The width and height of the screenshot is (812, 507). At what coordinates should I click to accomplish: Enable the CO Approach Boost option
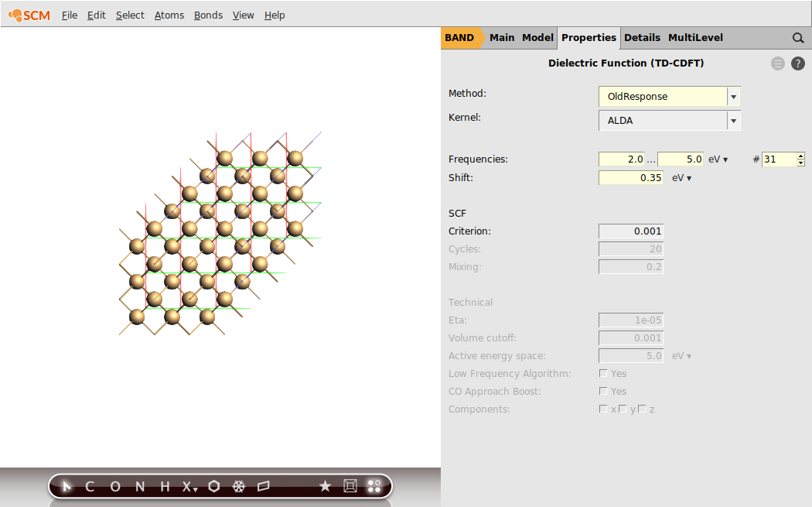603,391
